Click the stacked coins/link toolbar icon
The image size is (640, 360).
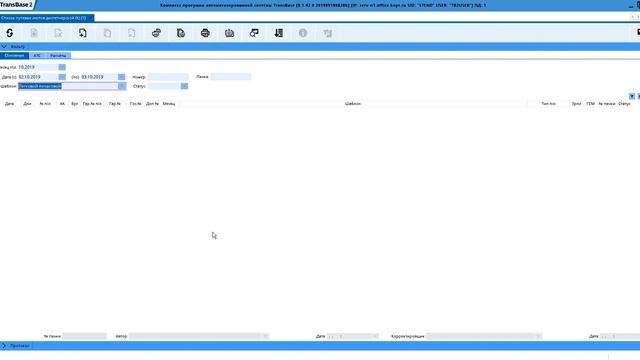point(156,33)
